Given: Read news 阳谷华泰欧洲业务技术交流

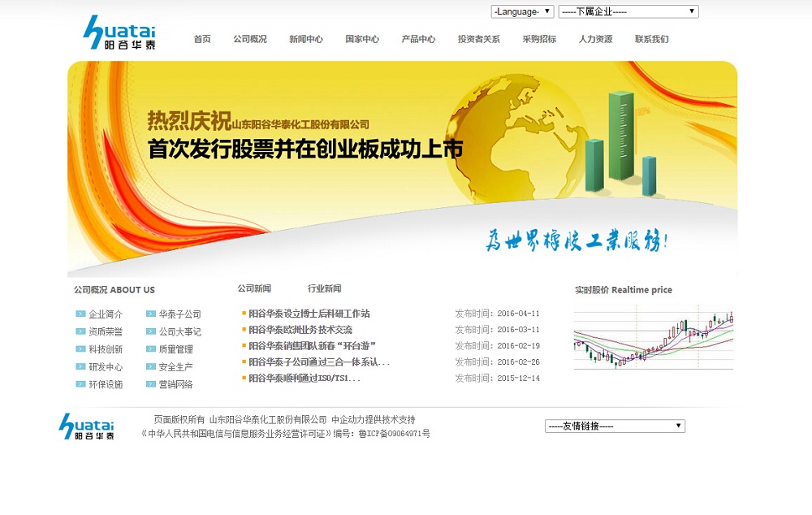Looking at the screenshot, I should (x=300, y=330).
